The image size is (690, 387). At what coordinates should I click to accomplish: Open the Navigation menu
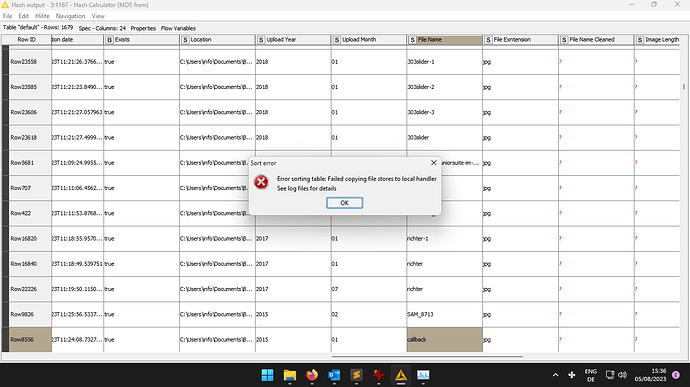point(70,16)
